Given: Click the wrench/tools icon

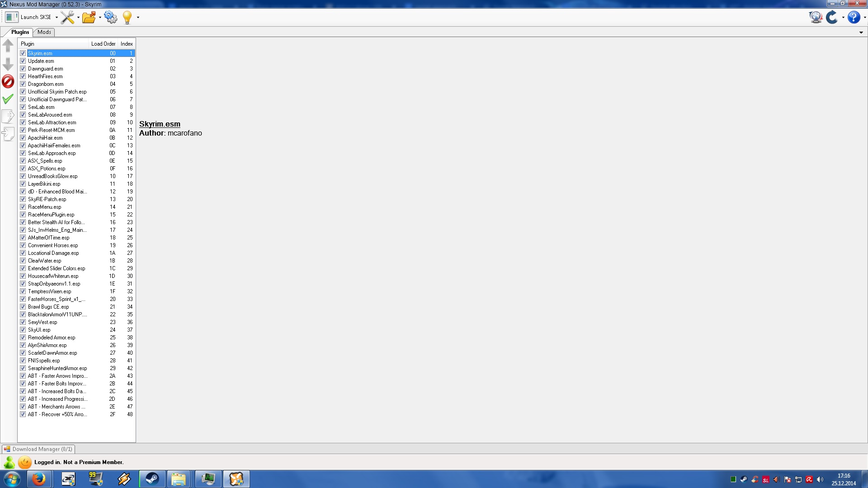Looking at the screenshot, I should [x=67, y=17].
